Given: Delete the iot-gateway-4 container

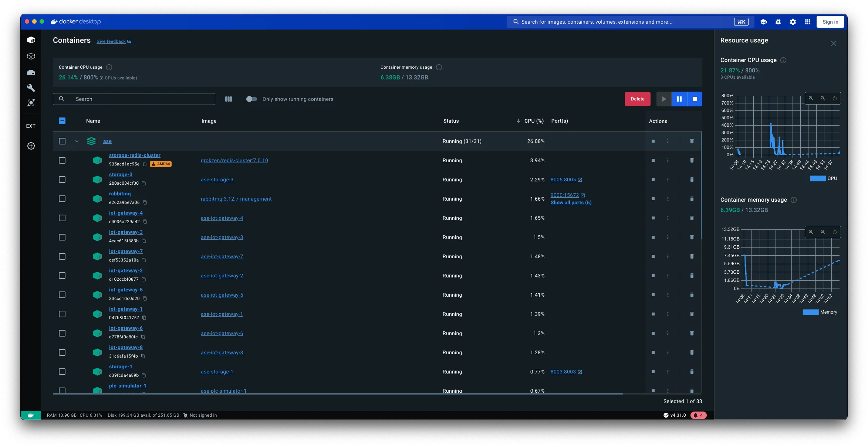Looking at the screenshot, I should [x=692, y=218].
